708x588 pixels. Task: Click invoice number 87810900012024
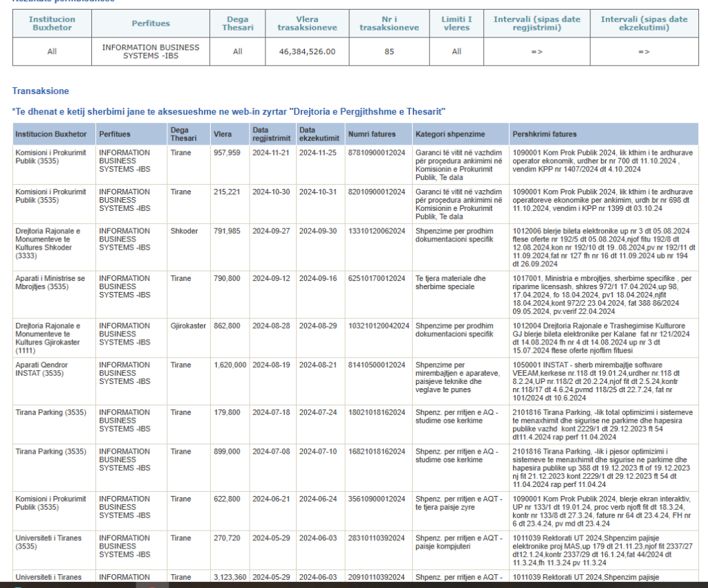pos(376,153)
